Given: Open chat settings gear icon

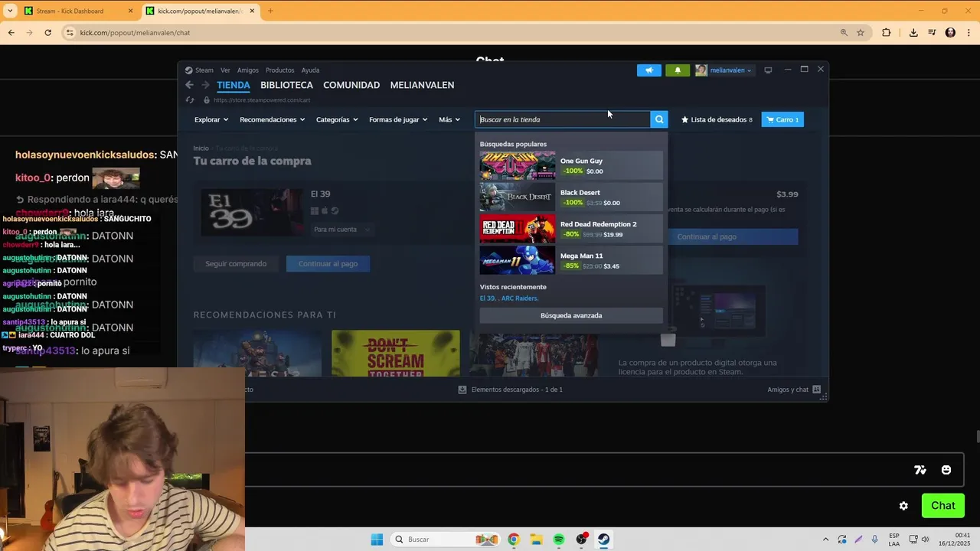Looking at the screenshot, I should [903, 506].
